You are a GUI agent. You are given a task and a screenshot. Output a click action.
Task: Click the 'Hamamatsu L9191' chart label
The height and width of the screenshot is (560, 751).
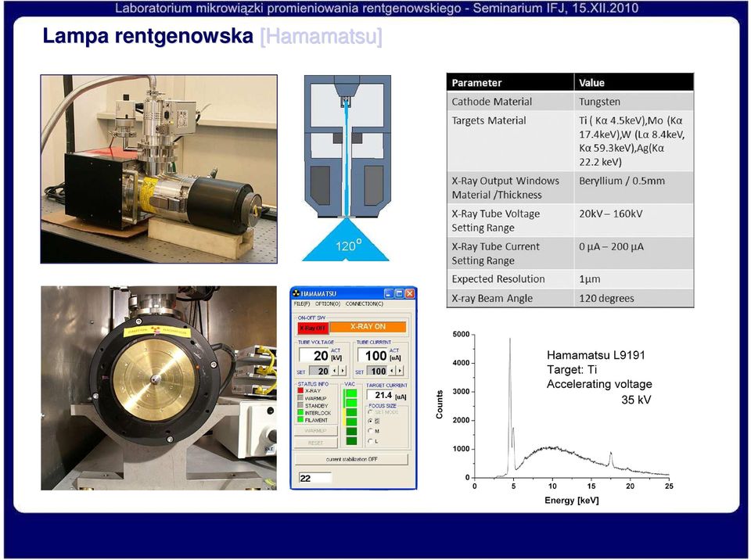coord(596,355)
